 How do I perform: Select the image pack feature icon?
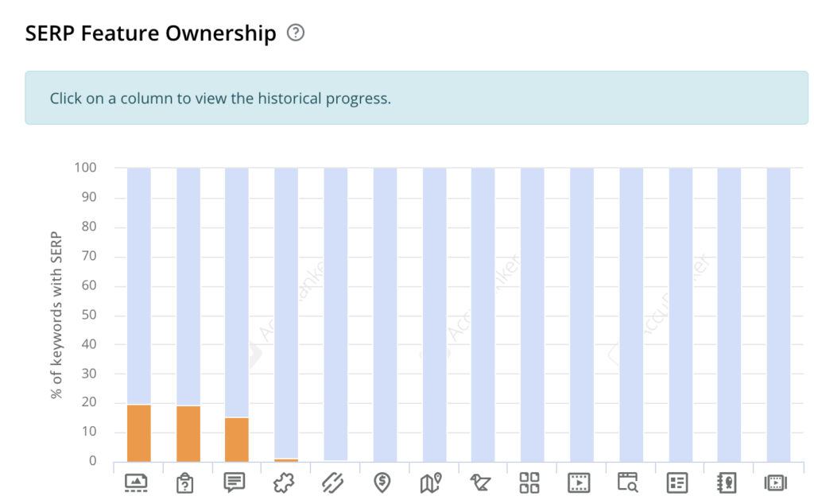tap(136, 483)
